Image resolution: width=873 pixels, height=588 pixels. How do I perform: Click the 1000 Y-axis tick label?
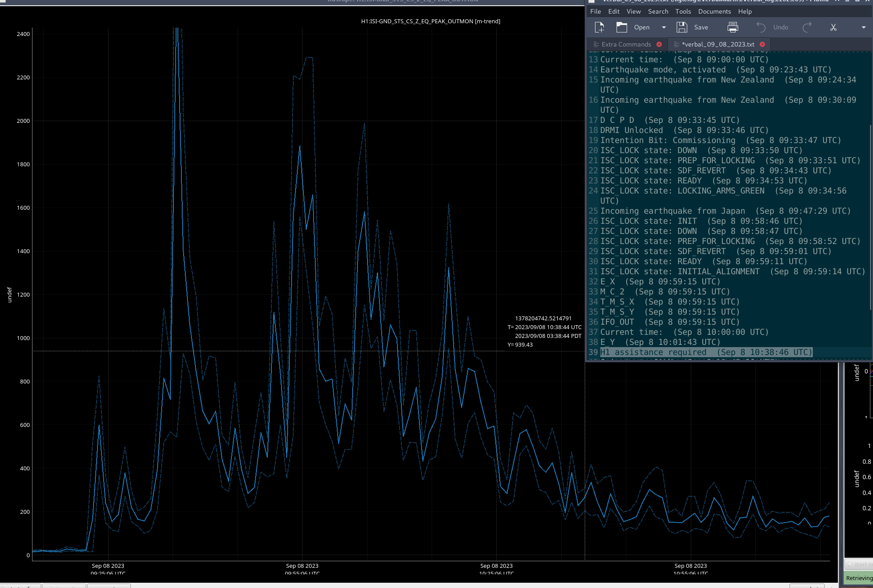(x=23, y=338)
